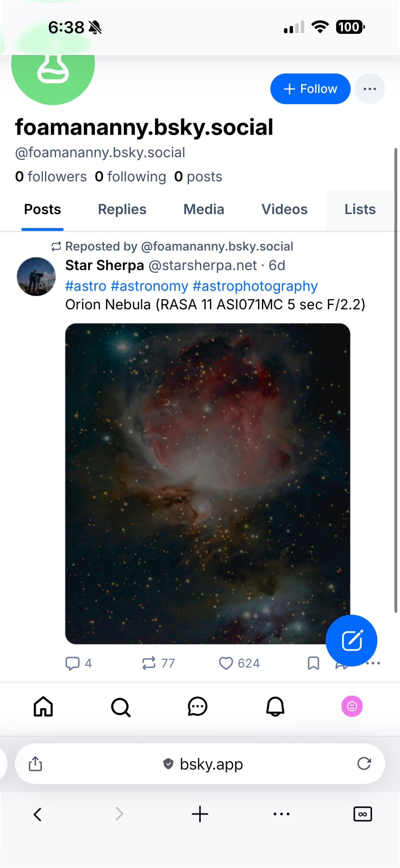Screen dimensions: 400x868
Task: Open search with the magnifier icon
Action: point(121,707)
